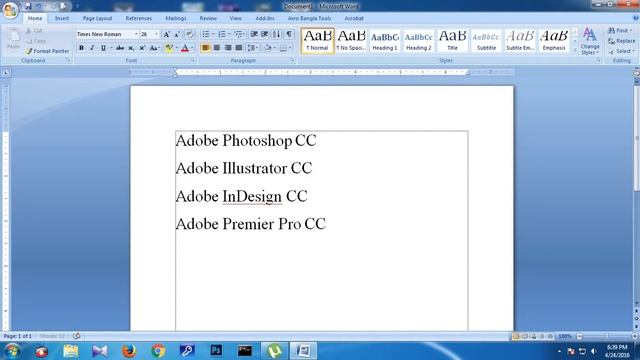Open the References tab
This screenshot has height=360, width=640.
point(139,18)
